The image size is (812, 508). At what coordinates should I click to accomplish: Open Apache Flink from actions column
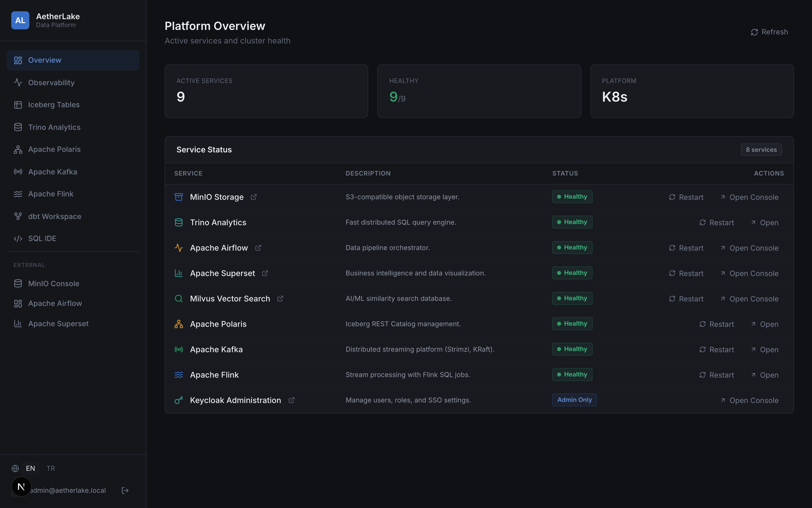(764, 375)
